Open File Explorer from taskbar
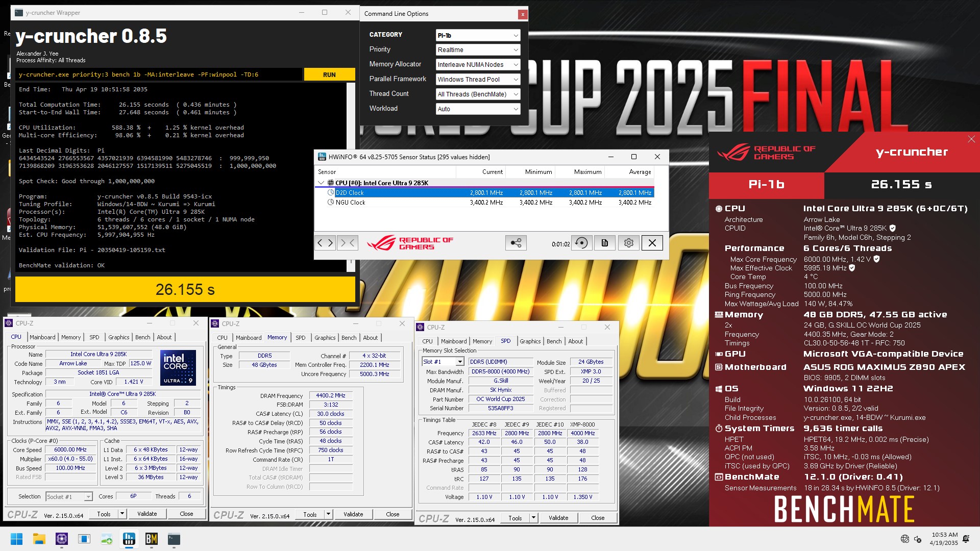980x551 pixels. coord(39,539)
